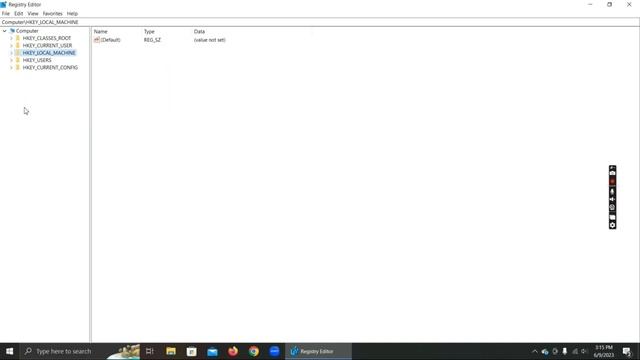Select the HKEY_CURRENT_USER key
This screenshot has width=640, height=360.
47,46
